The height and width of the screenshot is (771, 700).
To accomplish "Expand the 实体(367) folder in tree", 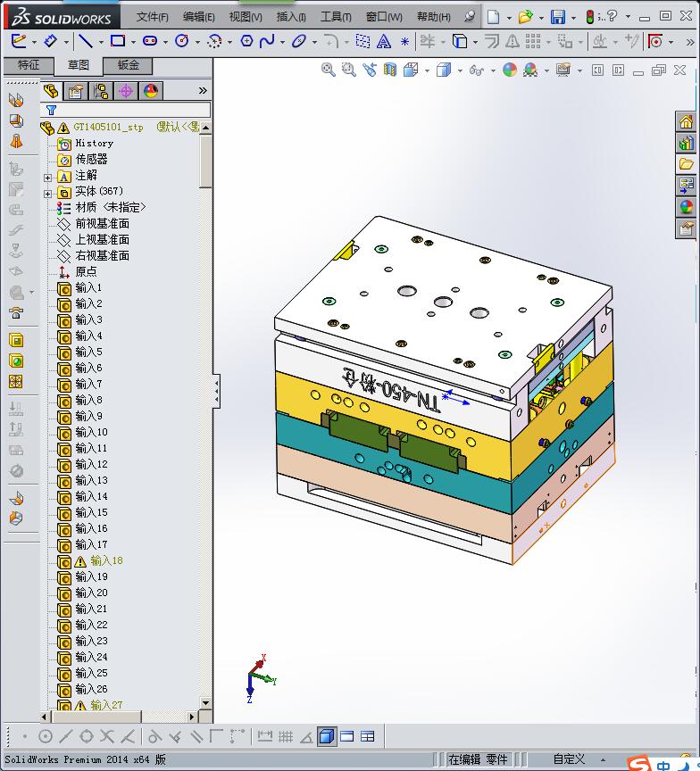I will [x=47, y=194].
